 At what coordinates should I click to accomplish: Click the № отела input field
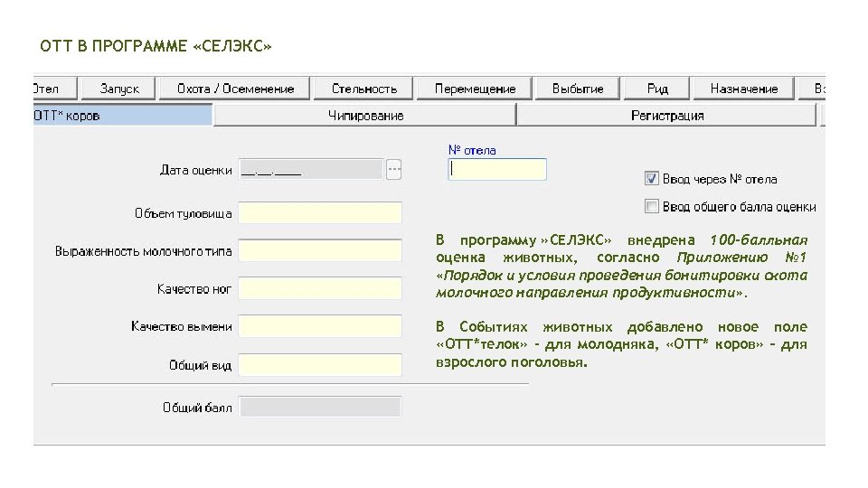coord(497,169)
